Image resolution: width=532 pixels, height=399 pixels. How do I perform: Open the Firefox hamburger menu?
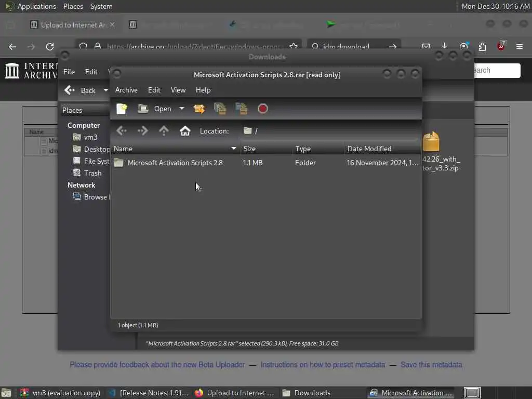pos(520,46)
